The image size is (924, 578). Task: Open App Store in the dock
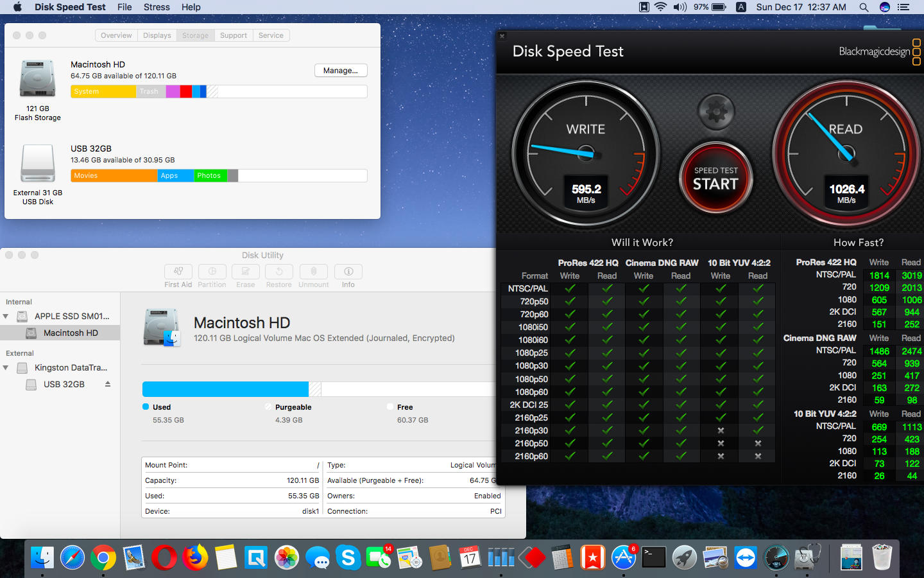pyautogui.click(x=624, y=557)
